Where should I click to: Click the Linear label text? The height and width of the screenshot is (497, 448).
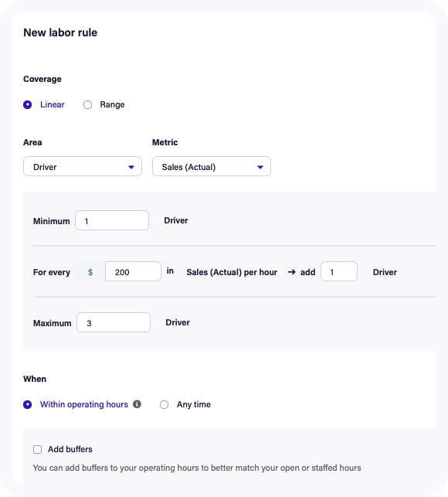click(x=53, y=104)
